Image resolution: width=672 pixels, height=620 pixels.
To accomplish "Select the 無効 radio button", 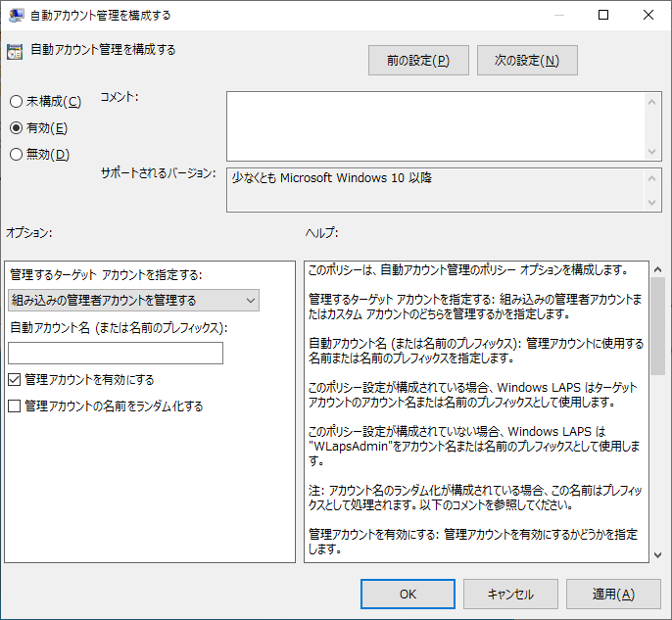I will [16, 154].
